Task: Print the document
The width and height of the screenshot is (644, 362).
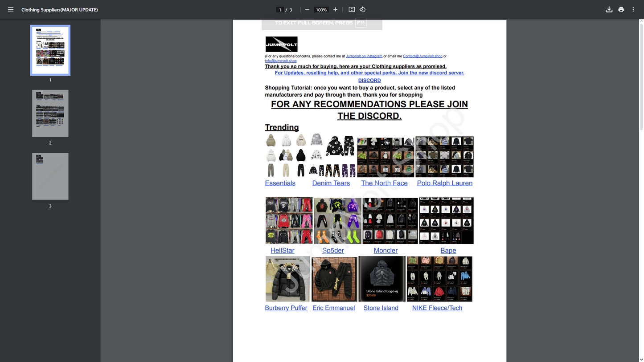Action: pos(621,9)
